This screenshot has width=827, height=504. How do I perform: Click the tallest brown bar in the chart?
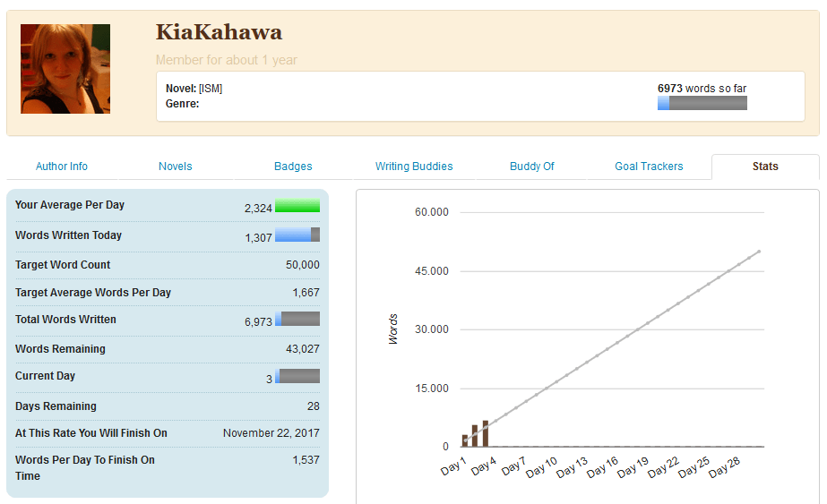[486, 433]
